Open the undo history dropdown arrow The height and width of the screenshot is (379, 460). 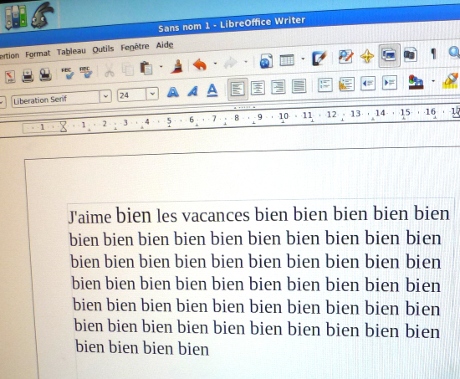[215, 63]
